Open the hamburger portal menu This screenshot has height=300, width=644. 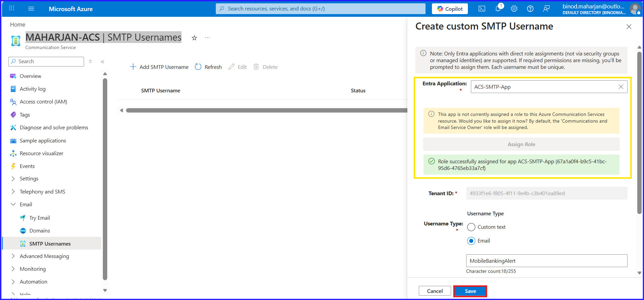31,9
